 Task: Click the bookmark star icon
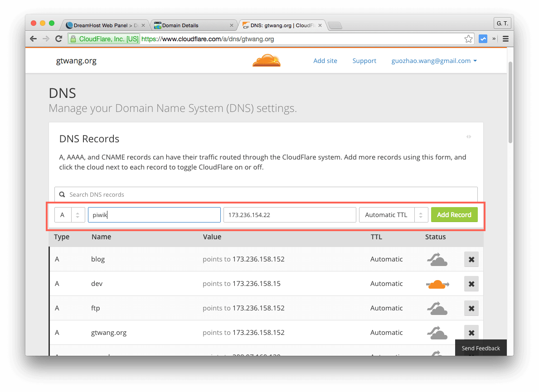(468, 39)
